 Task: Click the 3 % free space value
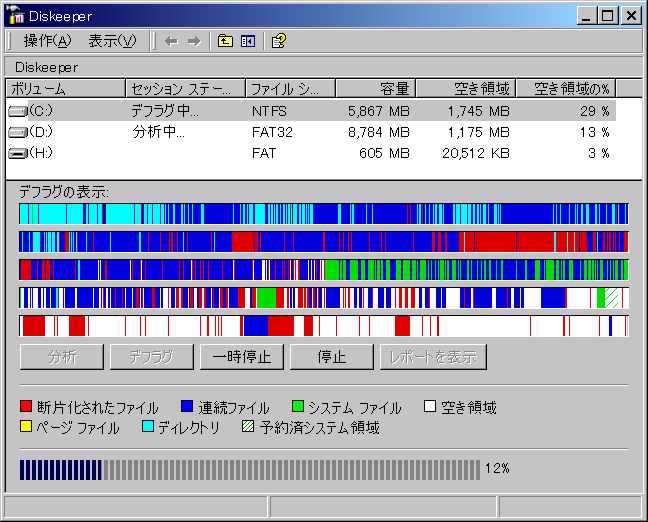(599, 153)
